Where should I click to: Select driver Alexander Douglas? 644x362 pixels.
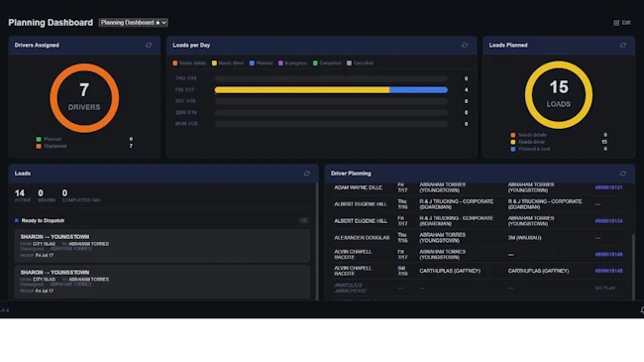pyautogui.click(x=362, y=238)
